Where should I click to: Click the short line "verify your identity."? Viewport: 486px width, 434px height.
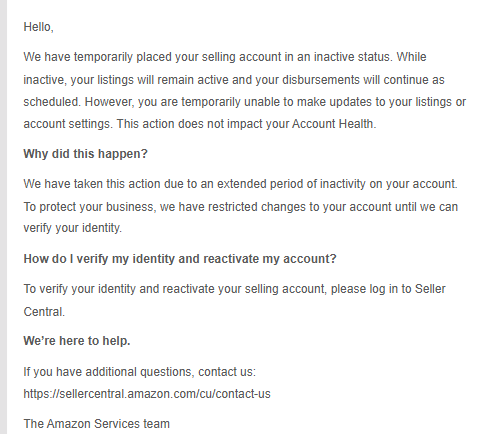[73, 228]
